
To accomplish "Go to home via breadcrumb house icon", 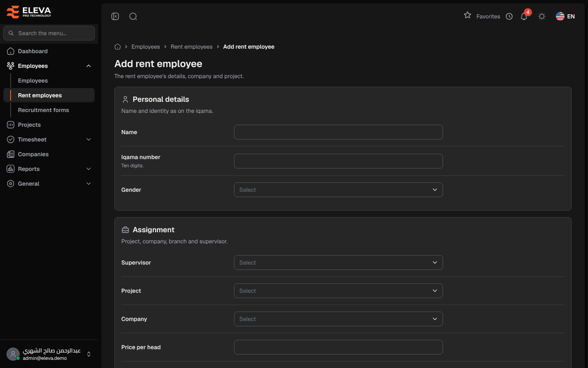I will (118, 47).
